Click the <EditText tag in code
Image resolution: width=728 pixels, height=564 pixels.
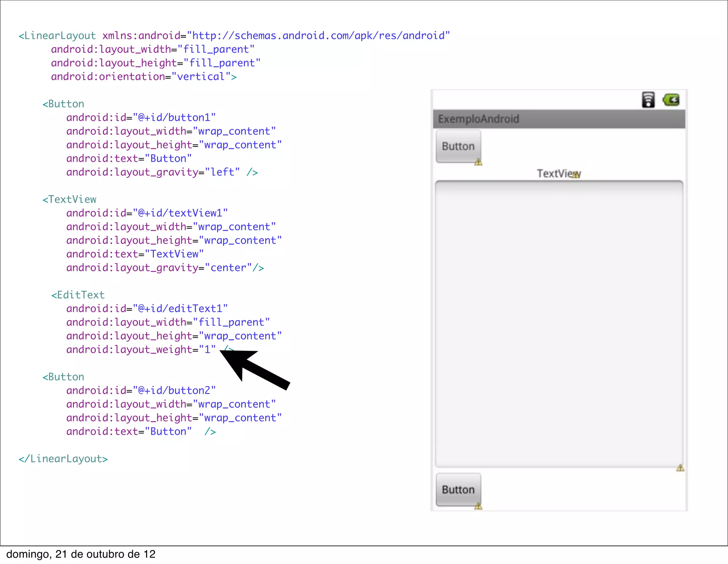[x=78, y=295]
